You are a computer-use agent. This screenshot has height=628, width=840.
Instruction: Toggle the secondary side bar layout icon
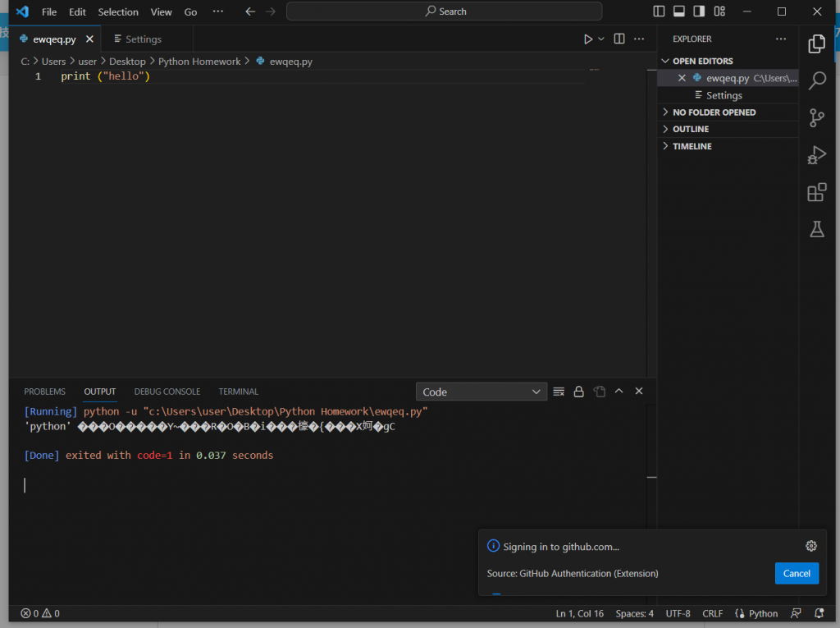[699, 11]
